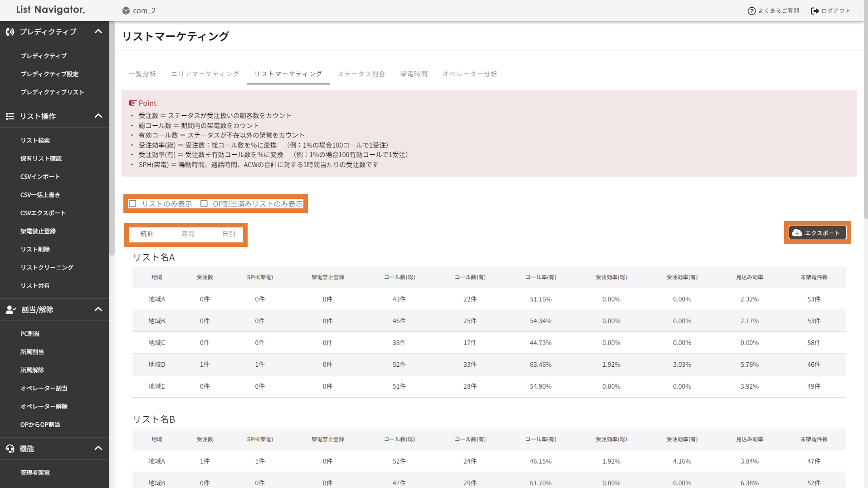Collapse the リスト操作 section chevron
This screenshot has height=488, width=868.
[98, 116]
